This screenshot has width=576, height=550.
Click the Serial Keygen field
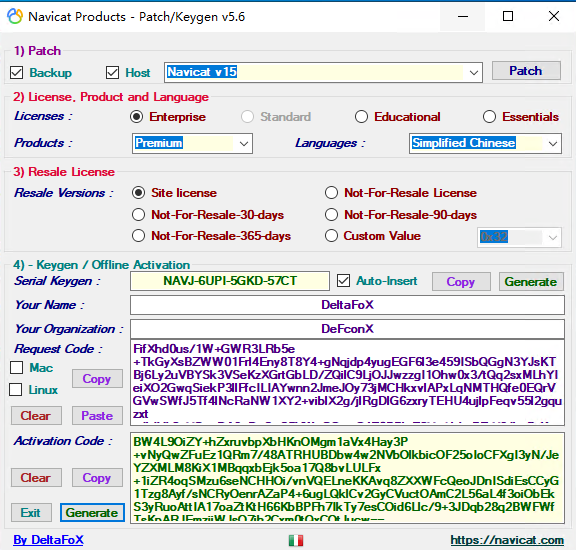(x=230, y=281)
